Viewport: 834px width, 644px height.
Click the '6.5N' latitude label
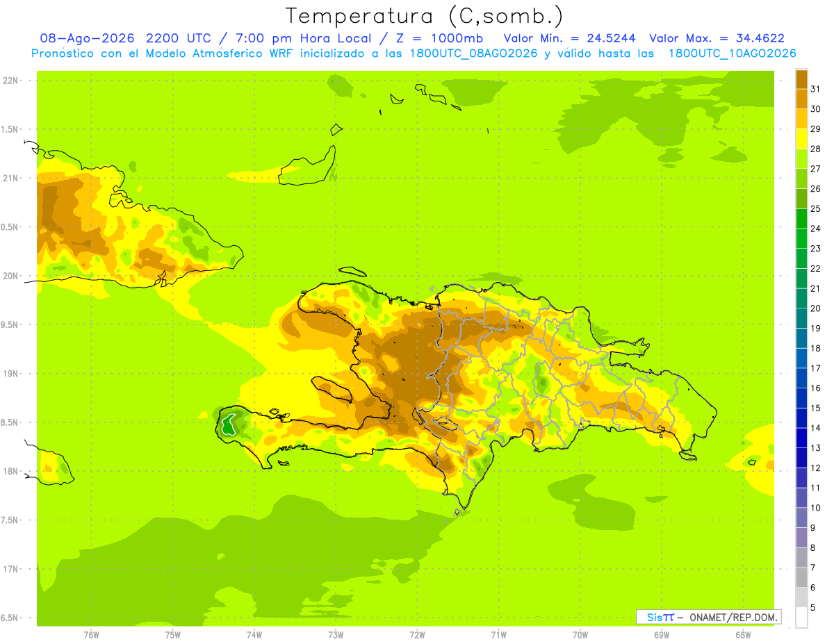click(10, 618)
